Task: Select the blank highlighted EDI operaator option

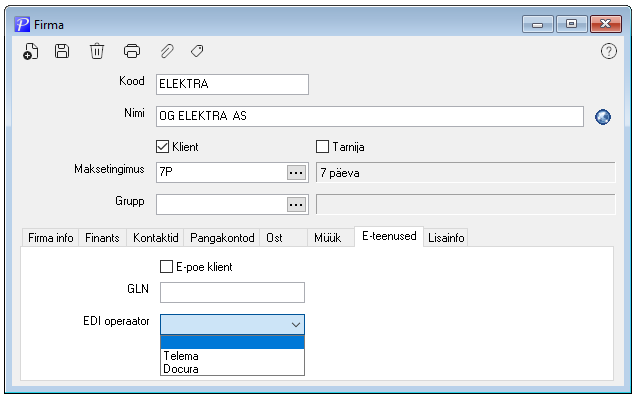Action: 232,342
